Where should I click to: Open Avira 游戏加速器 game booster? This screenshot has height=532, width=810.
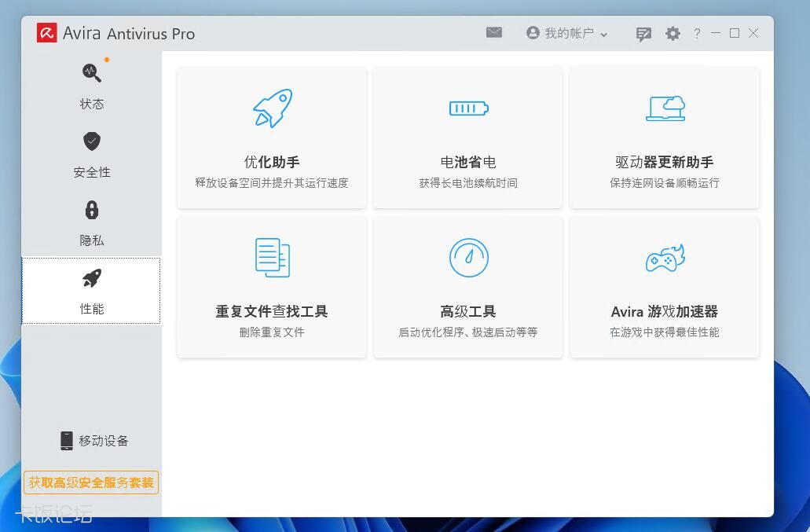pyautogui.click(x=664, y=287)
